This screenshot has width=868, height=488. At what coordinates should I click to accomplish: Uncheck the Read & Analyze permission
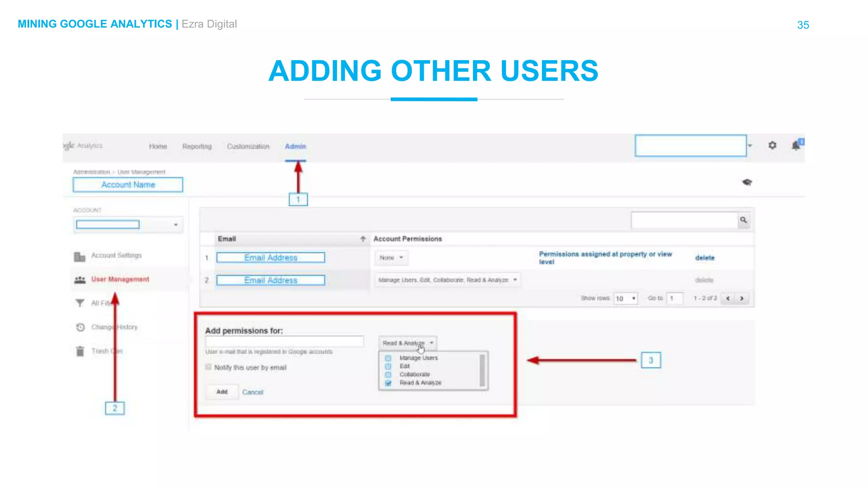pyautogui.click(x=388, y=383)
